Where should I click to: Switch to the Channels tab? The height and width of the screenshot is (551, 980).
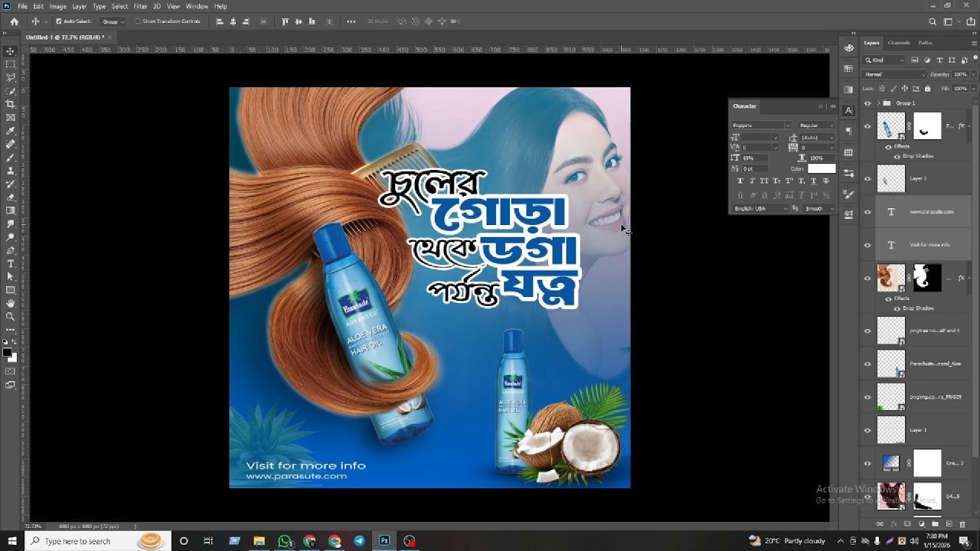tap(899, 43)
